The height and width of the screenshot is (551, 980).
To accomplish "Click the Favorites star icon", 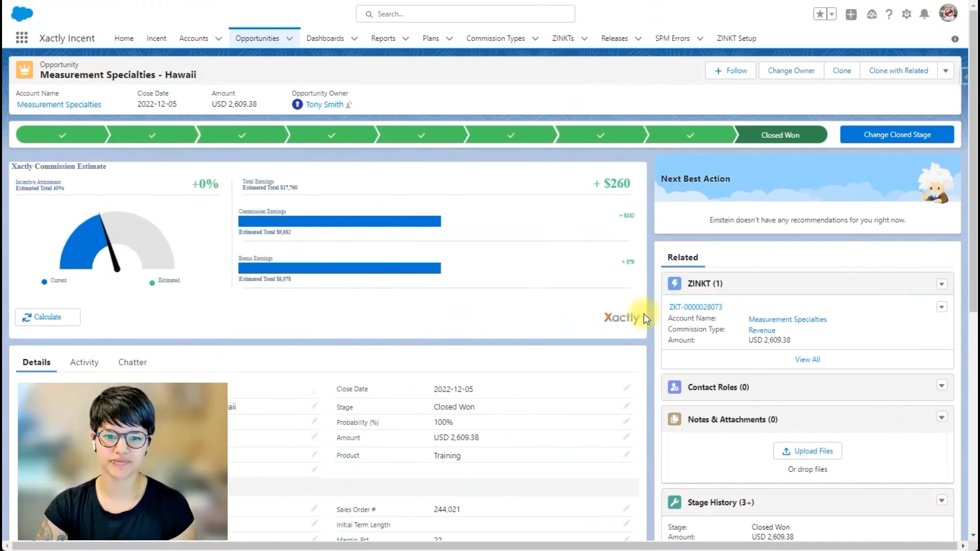I will 820,14.
